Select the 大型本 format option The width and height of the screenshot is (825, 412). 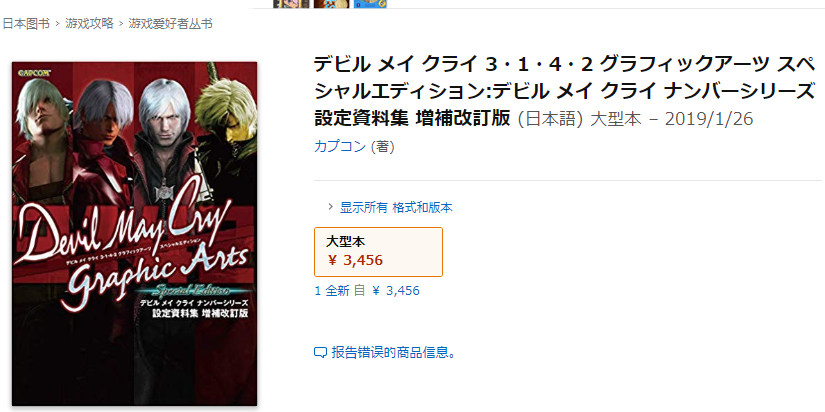(378, 252)
